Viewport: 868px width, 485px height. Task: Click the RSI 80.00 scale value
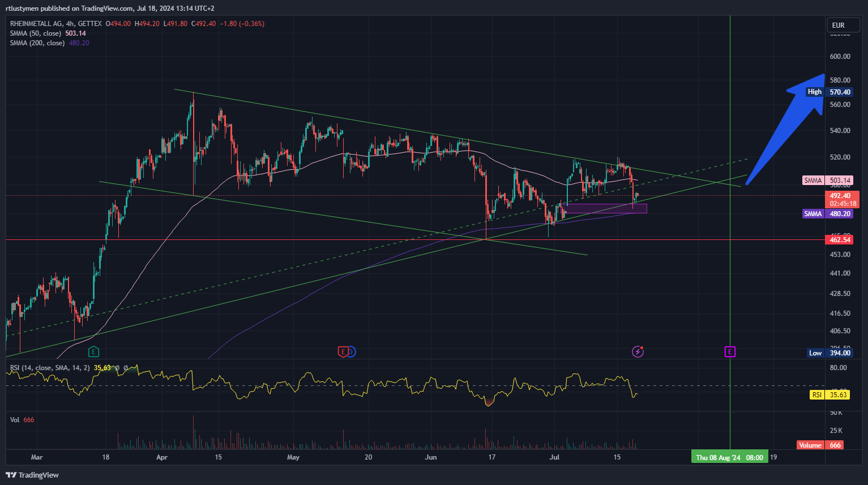click(838, 368)
